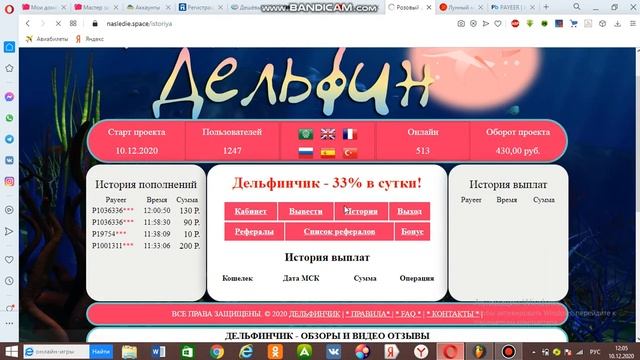Open the Opera menu logo
Screen dimensions: 640x360
coord(9,9)
